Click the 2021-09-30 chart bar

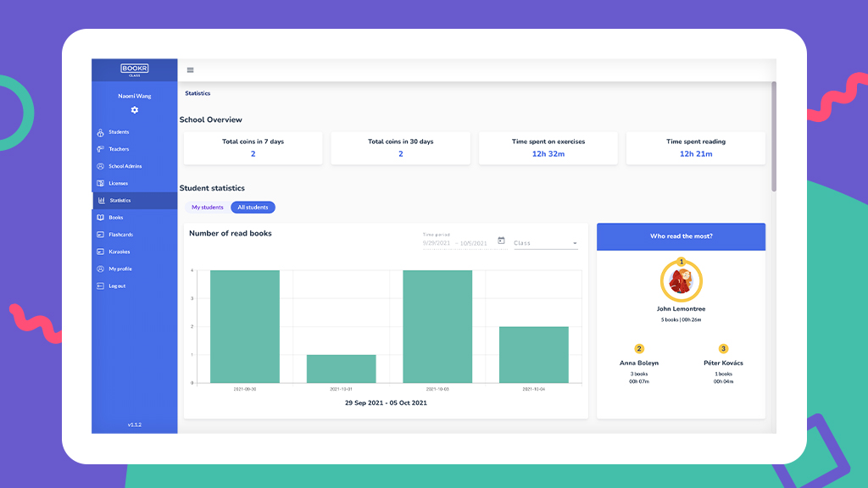[245, 326]
